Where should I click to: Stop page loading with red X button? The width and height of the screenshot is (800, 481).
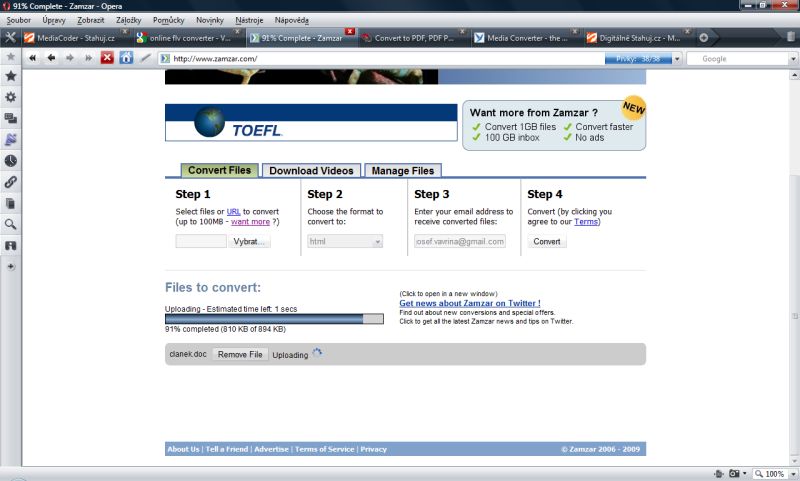pyautogui.click(x=107, y=58)
